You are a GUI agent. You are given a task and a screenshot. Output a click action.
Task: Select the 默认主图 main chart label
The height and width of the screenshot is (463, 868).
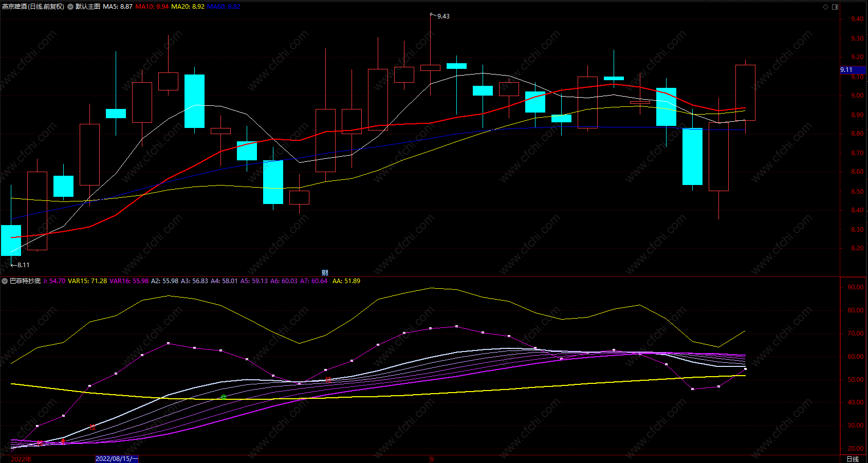click(88, 7)
